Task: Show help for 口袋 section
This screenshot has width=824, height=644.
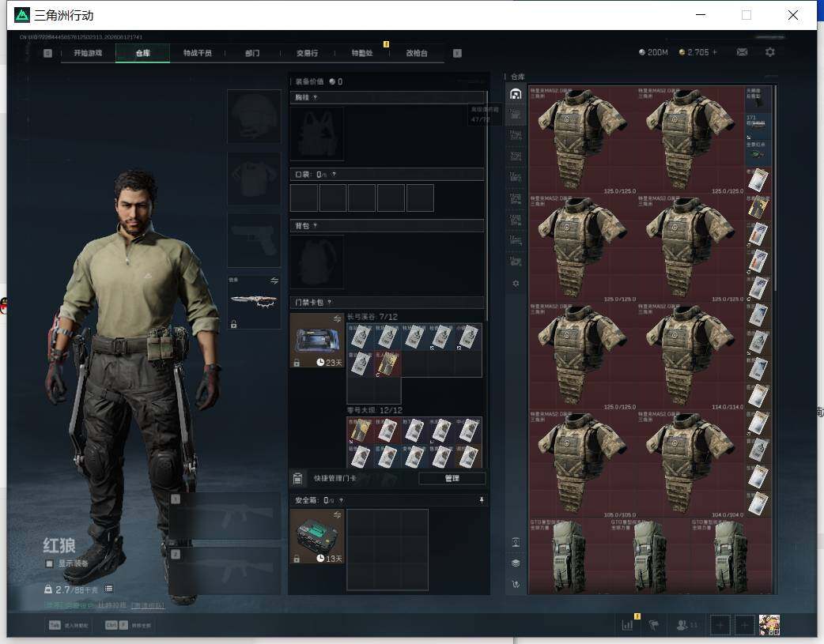Action: tap(334, 175)
